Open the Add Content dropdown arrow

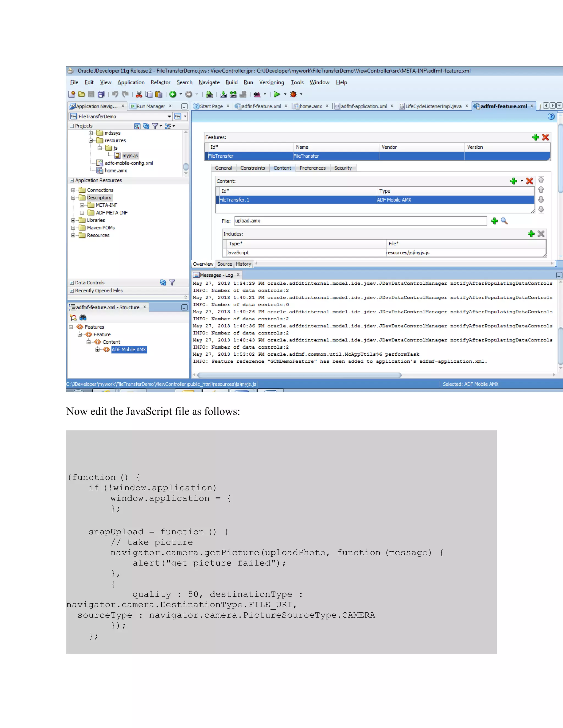pyautogui.click(x=522, y=181)
